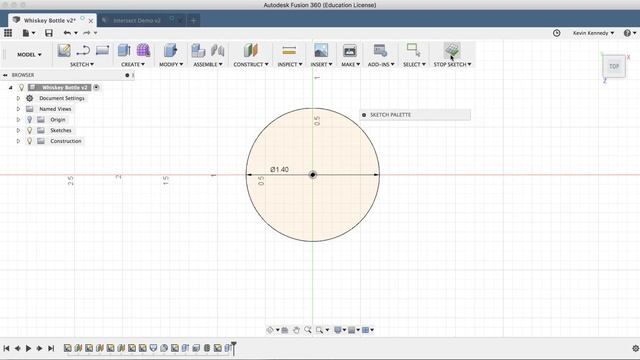
Task: Click the Insert image icon
Action: (321, 51)
